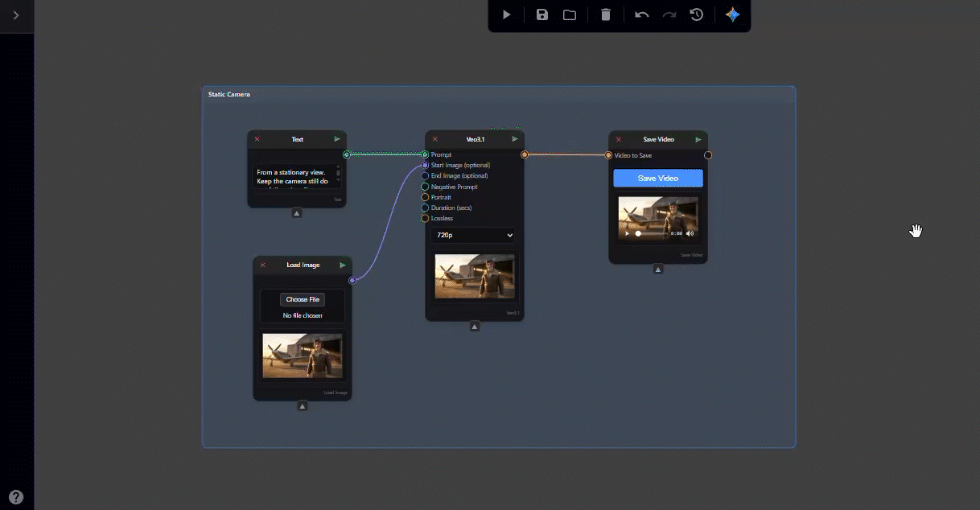Screen dimensions: 980x510
Task: Click the trash icon in the toolbar
Action: point(606,14)
